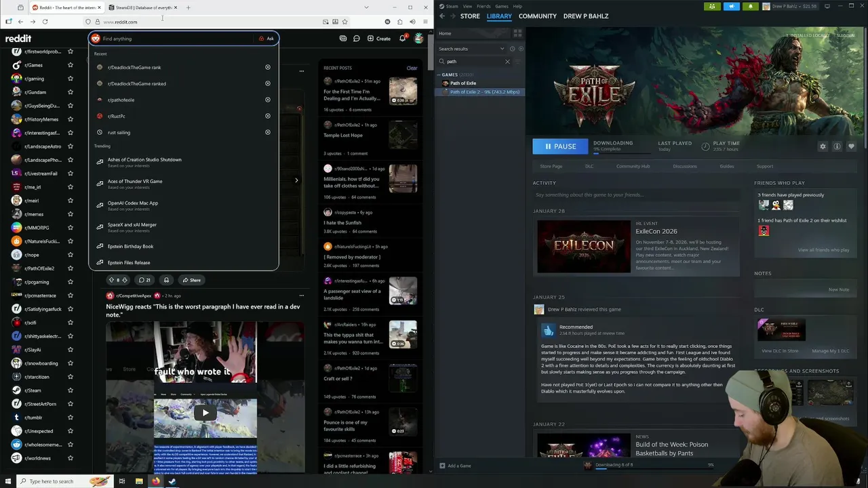Open Reddit user avatar menu
This screenshot has height=488, width=868.
[420, 39]
